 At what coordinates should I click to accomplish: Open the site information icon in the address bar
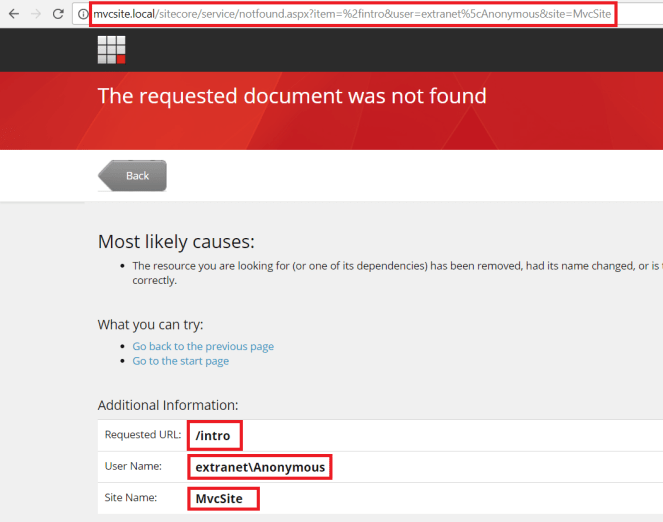click(83, 14)
